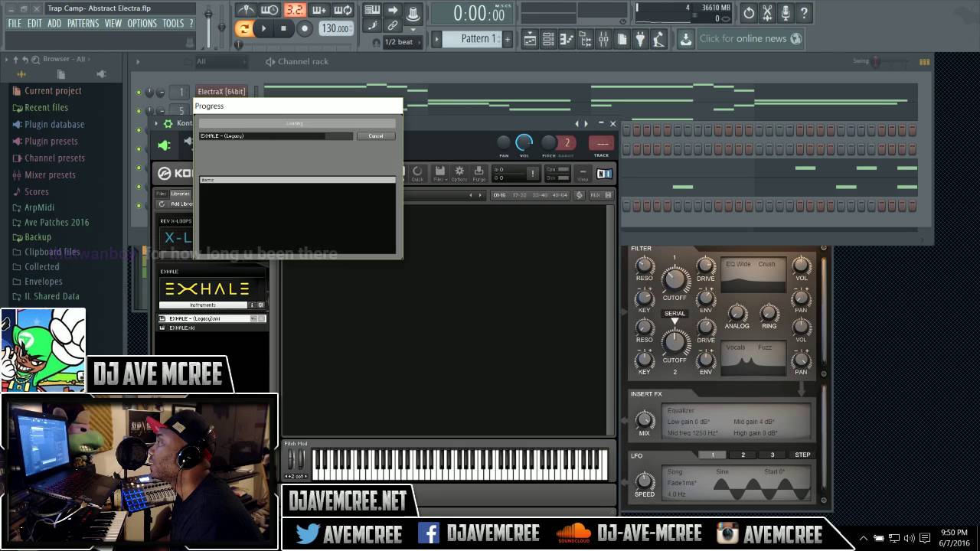Open Kontakt Options gear icon

point(459,174)
